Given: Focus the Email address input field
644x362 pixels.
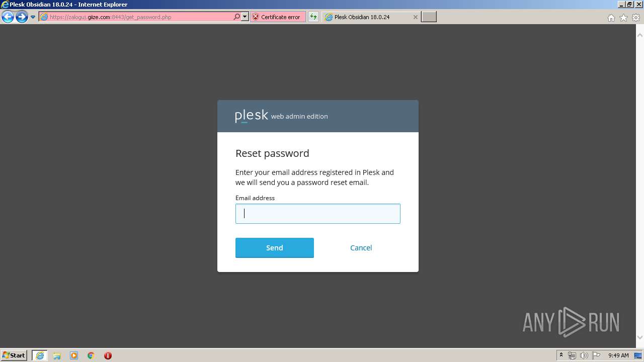Looking at the screenshot, I should click(318, 214).
